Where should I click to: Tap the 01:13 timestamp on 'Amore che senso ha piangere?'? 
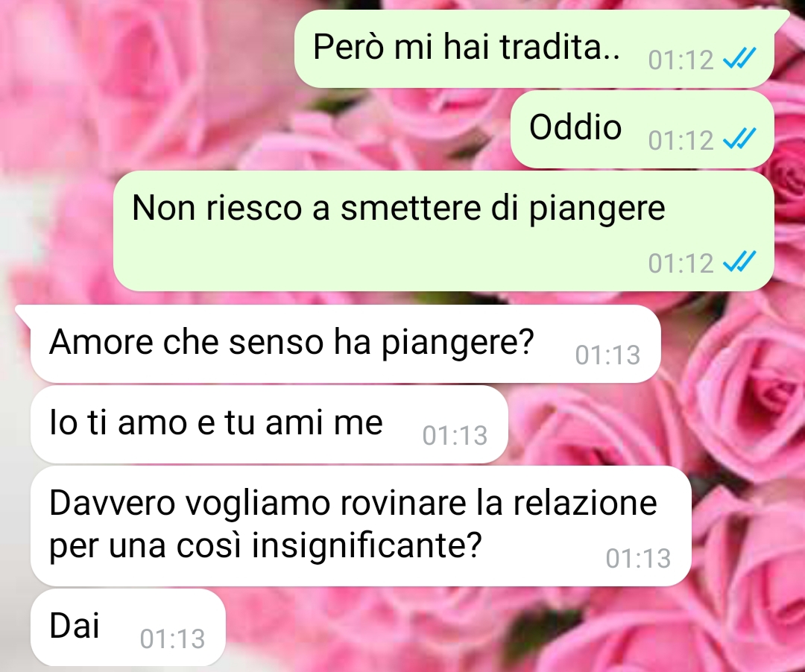tap(608, 355)
